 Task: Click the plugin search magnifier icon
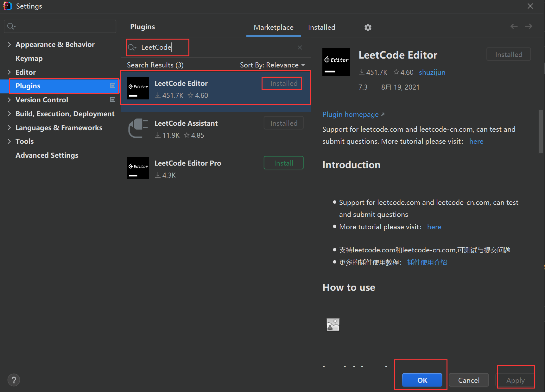point(132,47)
